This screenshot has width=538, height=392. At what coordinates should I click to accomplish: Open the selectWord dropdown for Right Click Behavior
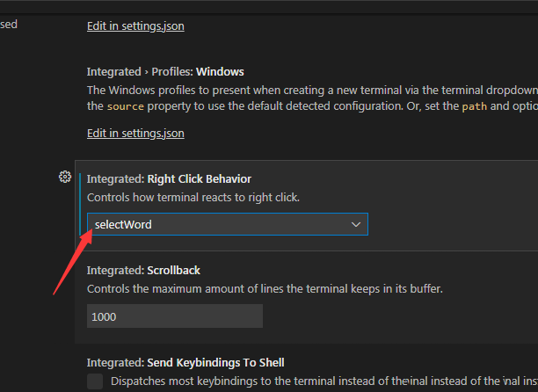click(227, 225)
